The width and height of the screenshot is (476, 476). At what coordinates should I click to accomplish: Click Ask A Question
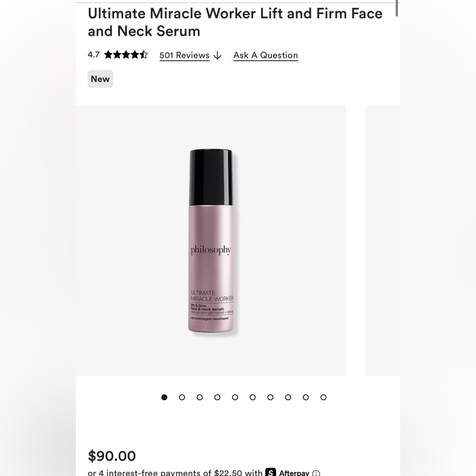pyautogui.click(x=265, y=55)
